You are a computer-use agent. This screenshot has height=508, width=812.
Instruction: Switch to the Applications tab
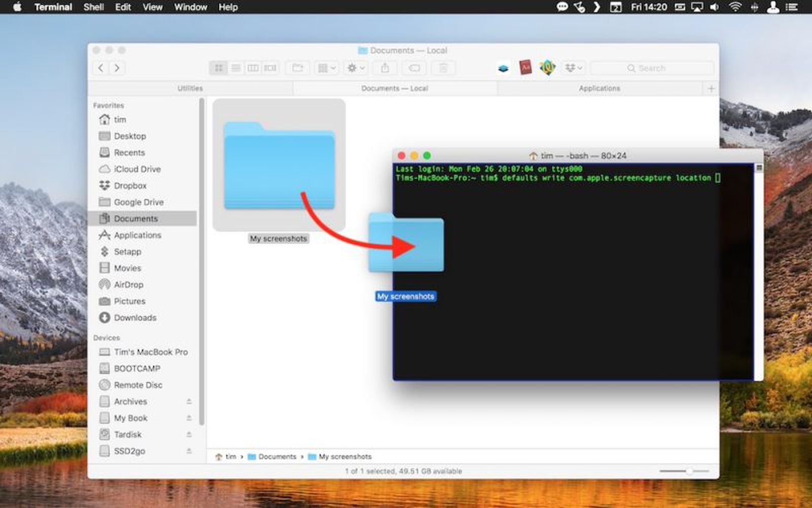pyautogui.click(x=599, y=88)
